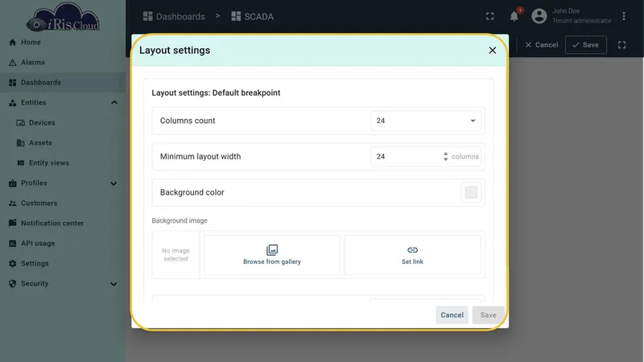Viewport: 644px width, 362px height.
Task: Click the chain link icon above Set link
Action: [x=412, y=250]
